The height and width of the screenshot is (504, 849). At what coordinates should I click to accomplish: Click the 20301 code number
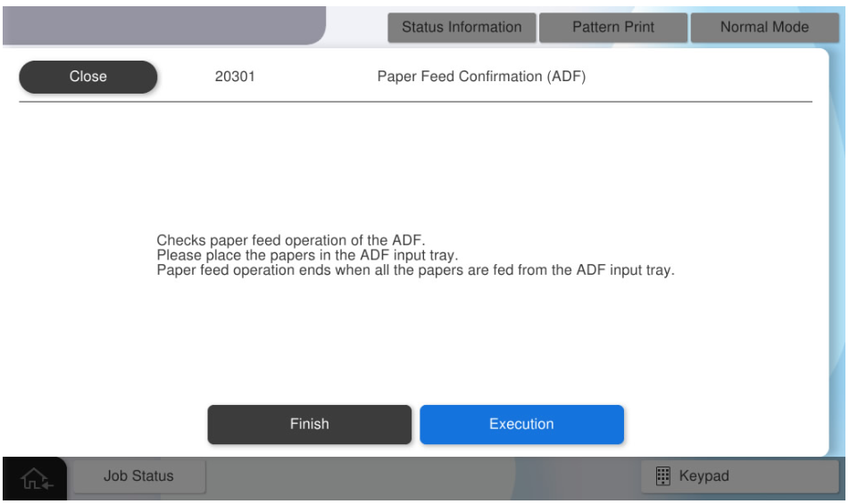point(235,77)
